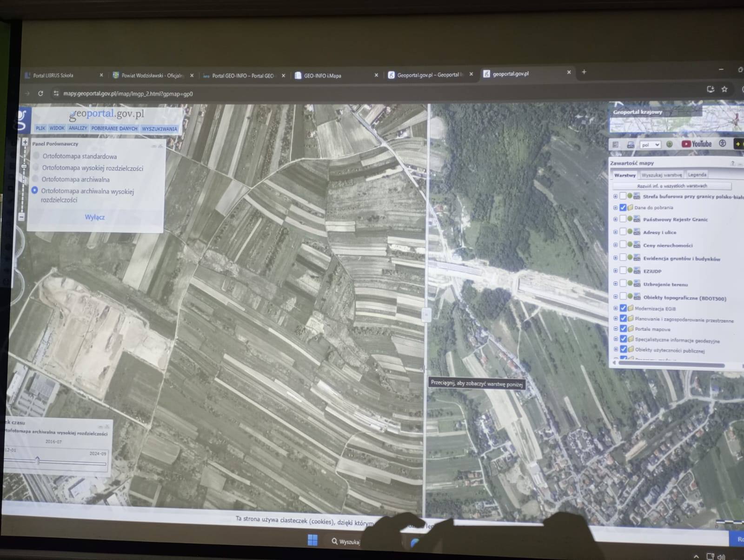Expand the Ewidencja gruntów i budynków layer
The height and width of the screenshot is (560, 744).
click(615, 258)
